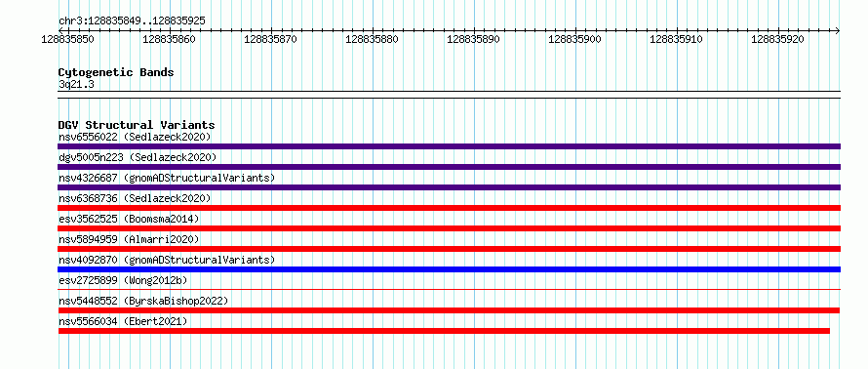The width and height of the screenshot is (868, 369).
Task: Select ruler position 128835850
Action: click(x=67, y=39)
